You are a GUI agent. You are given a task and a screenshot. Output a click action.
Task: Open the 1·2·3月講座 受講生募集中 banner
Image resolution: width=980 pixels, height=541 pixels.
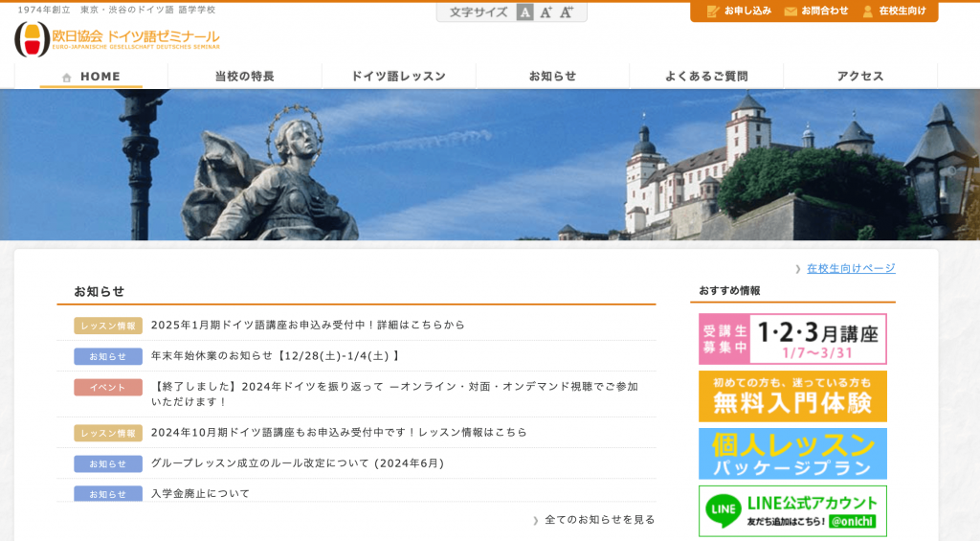click(x=792, y=339)
